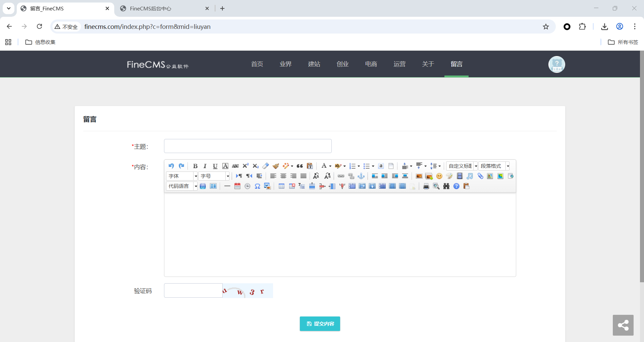Open search and replace (binoculars)

click(x=446, y=186)
